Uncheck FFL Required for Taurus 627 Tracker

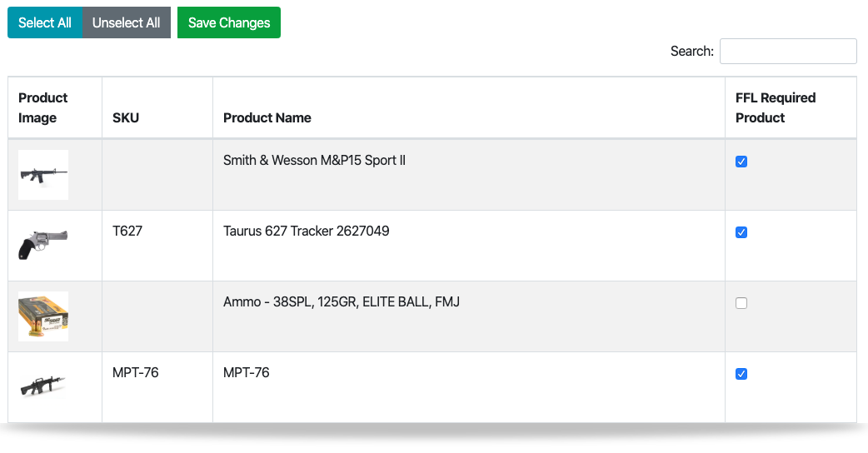coord(741,232)
